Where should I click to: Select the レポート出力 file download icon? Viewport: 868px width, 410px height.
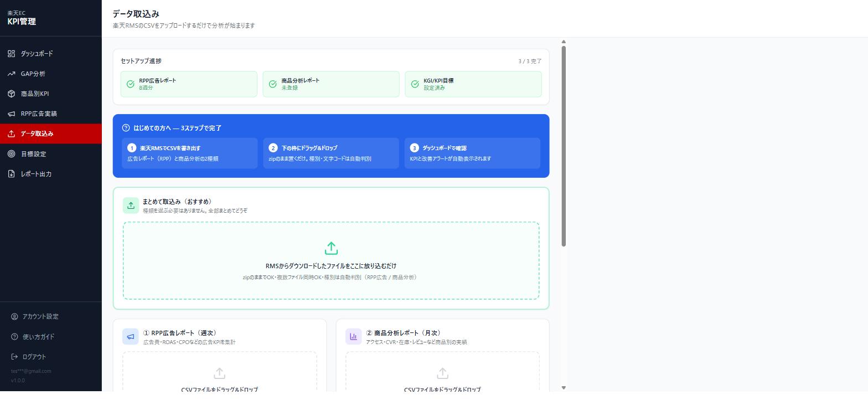11,174
